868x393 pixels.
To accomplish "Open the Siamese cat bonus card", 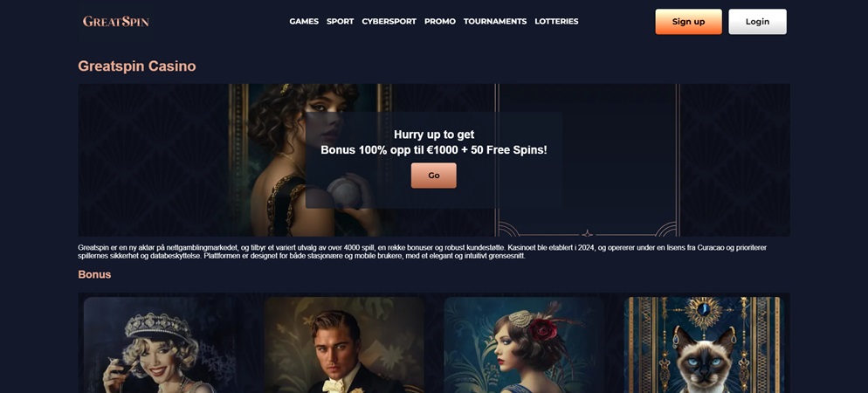I will click(704, 345).
